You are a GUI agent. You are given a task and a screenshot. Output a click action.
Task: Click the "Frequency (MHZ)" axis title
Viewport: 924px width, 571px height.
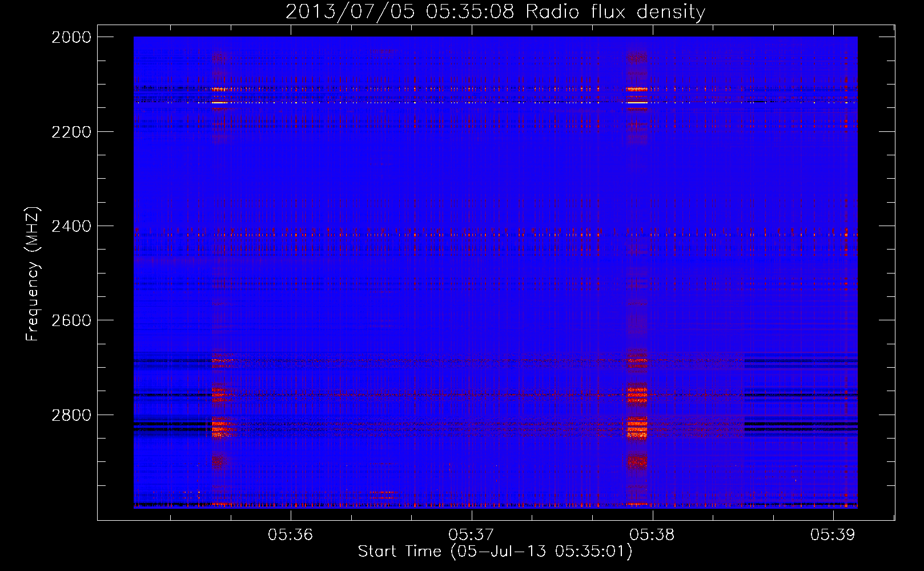pos(33,274)
